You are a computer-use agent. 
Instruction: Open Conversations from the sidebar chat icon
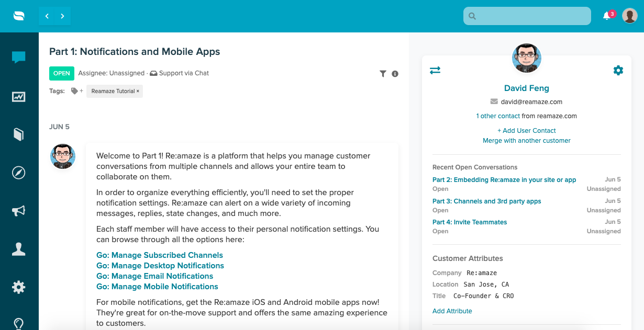coord(19,57)
